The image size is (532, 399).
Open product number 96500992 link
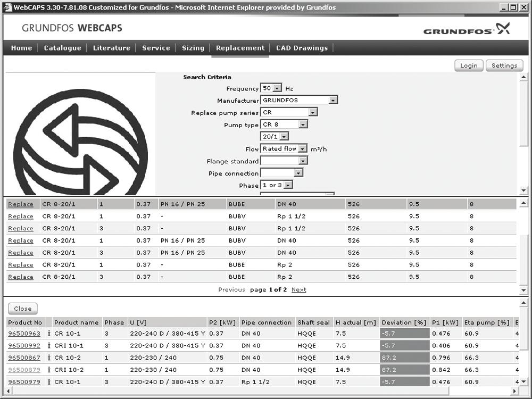pyautogui.click(x=24, y=346)
